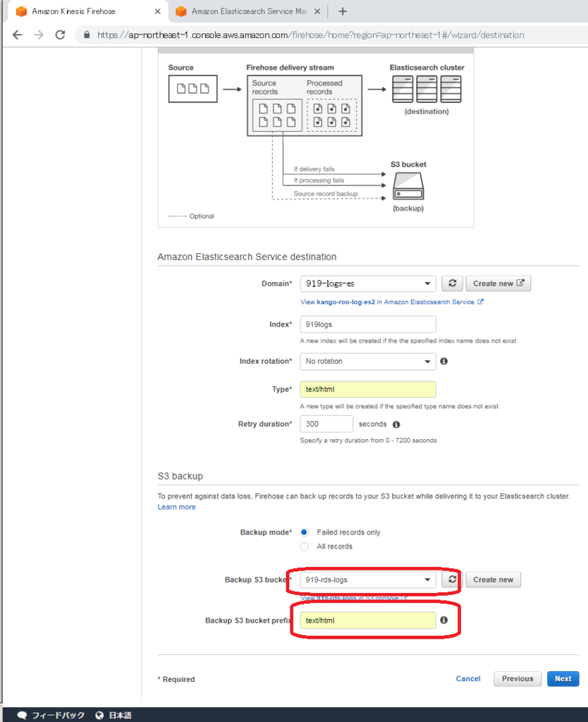Click the globe icon for 日本語 language
Screen dimensions: 588x722
pyautogui.click(x=99, y=715)
